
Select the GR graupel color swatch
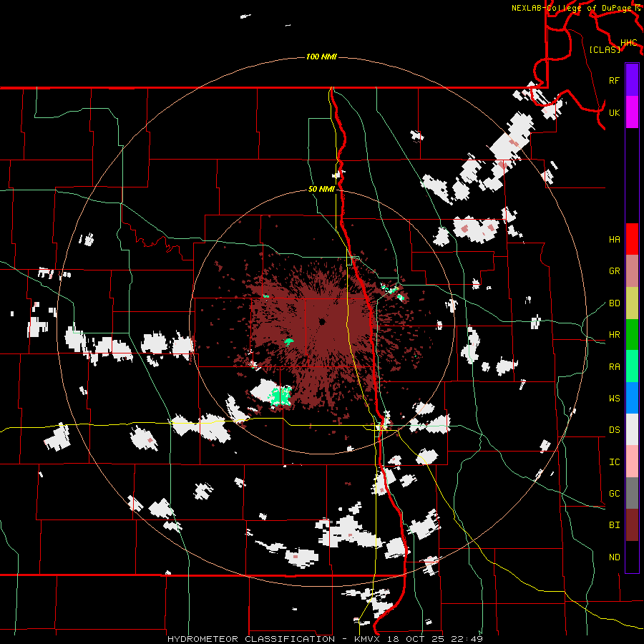click(632, 270)
